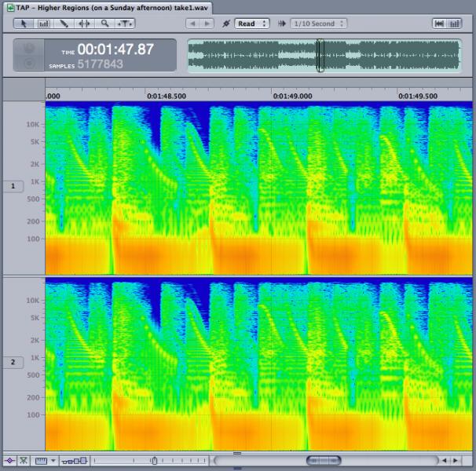The width and height of the screenshot is (476, 471).
Task: Select the TAP Higher Regions take1.wav tab
Action: coord(108,8)
